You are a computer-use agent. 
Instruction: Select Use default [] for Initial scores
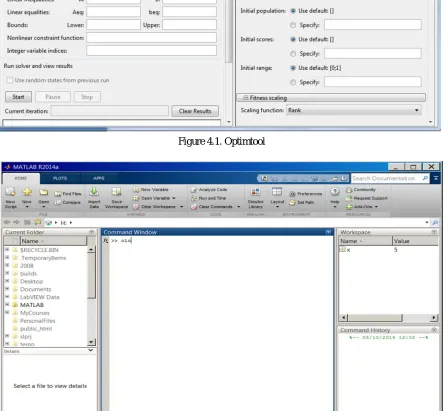pos(293,39)
